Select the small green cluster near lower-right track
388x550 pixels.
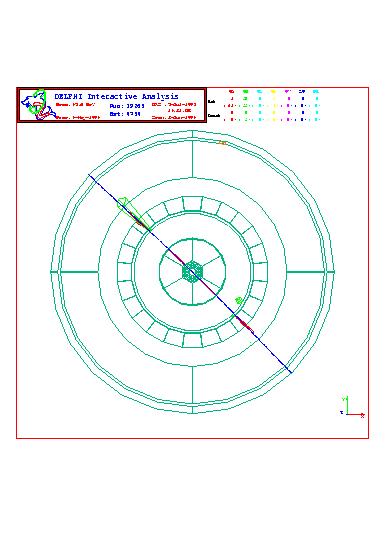point(239,300)
